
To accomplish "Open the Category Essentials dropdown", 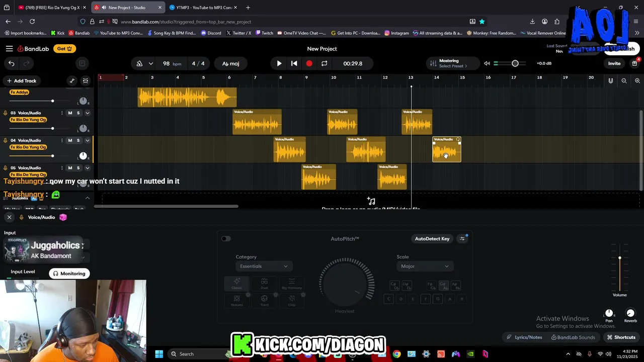I will 264,266.
